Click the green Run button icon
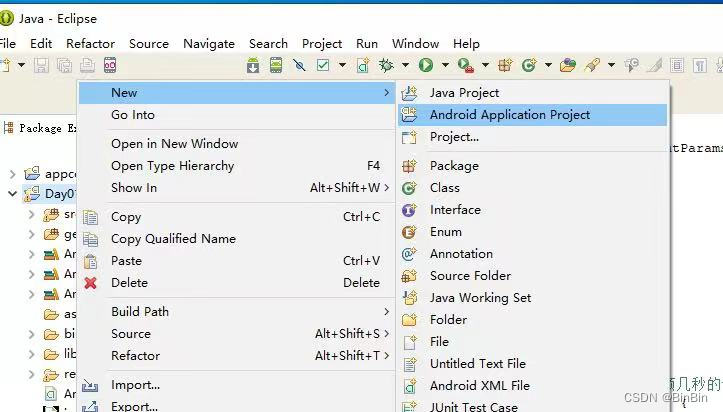723x412 pixels. click(426, 65)
